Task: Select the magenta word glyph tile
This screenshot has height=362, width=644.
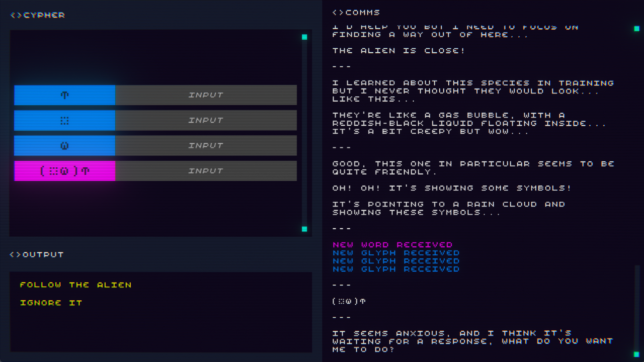Action: pos(65,171)
